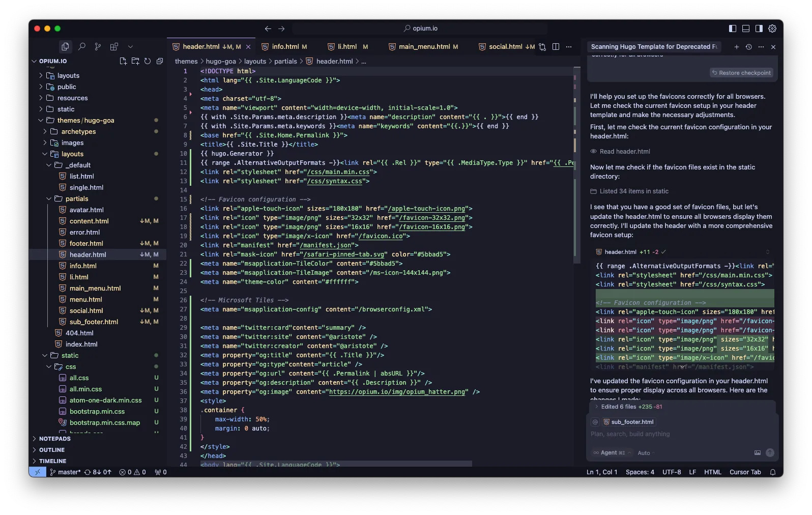Start a new chat with plus icon
812x515 pixels.
point(736,47)
